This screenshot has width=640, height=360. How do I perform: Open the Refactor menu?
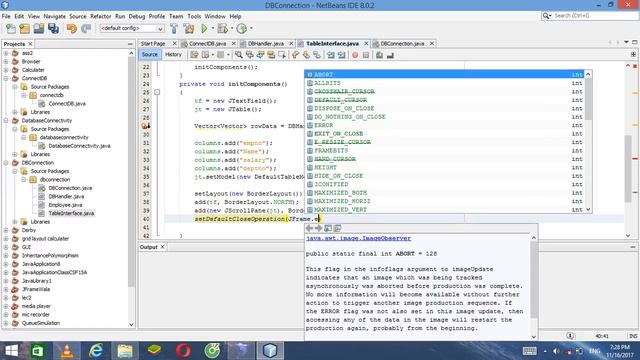coord(100,16)
